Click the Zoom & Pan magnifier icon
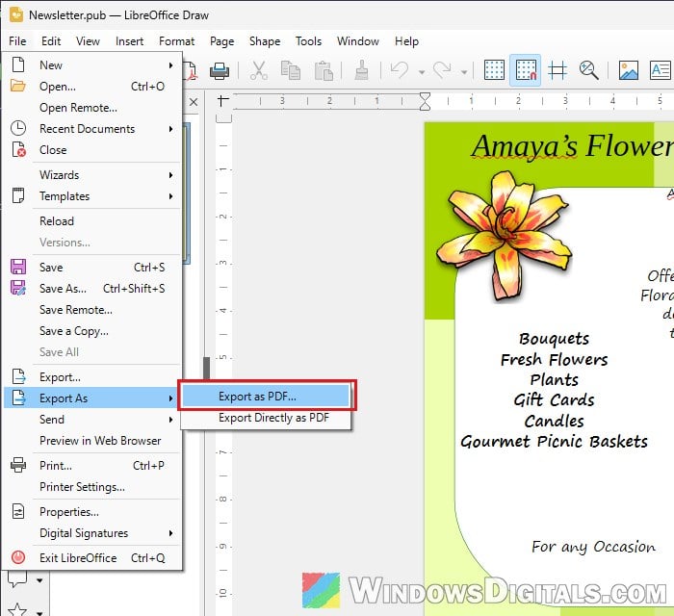 [588, 70]
